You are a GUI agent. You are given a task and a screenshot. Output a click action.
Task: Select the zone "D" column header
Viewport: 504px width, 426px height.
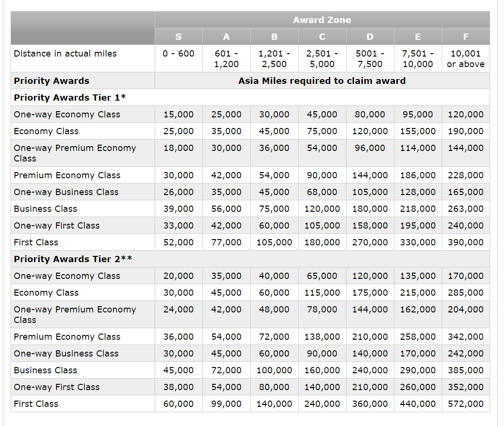pyautogui.click(x=370, y=37)
